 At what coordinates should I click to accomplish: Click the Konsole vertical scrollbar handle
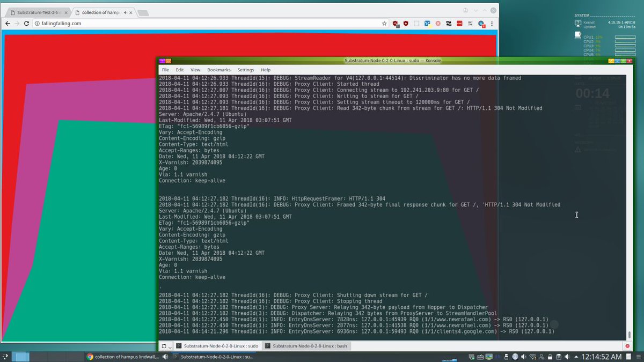tap(630, 335)
